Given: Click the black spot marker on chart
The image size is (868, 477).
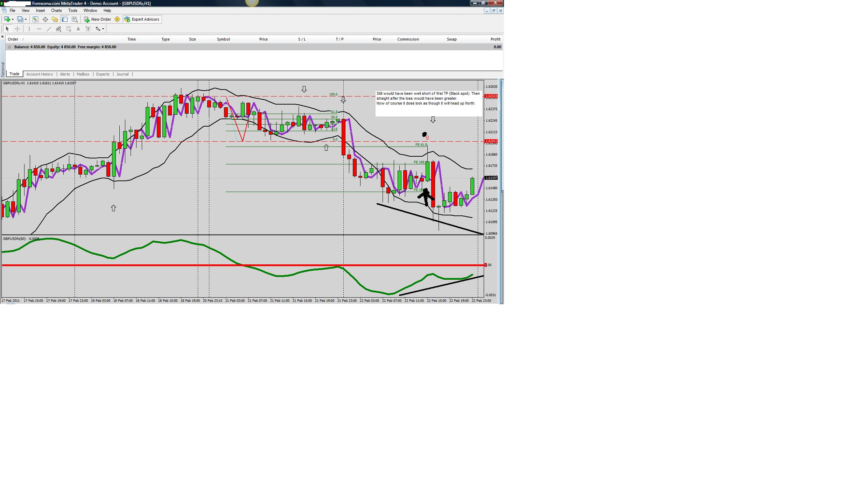Looking at the screenshot, I should pos(425,135).
